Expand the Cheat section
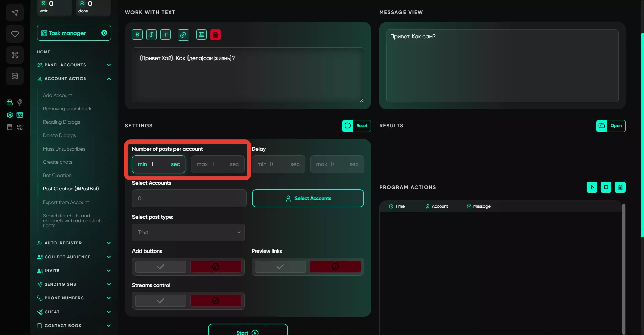Image resolution: width=644 pixels, height=335 pixels. (74, 312)
